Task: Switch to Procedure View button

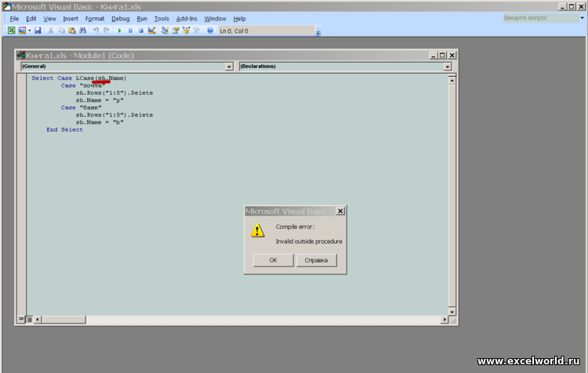Action: point(21,320)
